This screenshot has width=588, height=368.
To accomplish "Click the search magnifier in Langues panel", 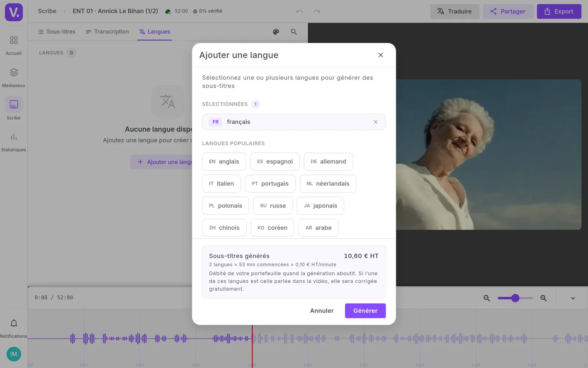I will [294, 32].
